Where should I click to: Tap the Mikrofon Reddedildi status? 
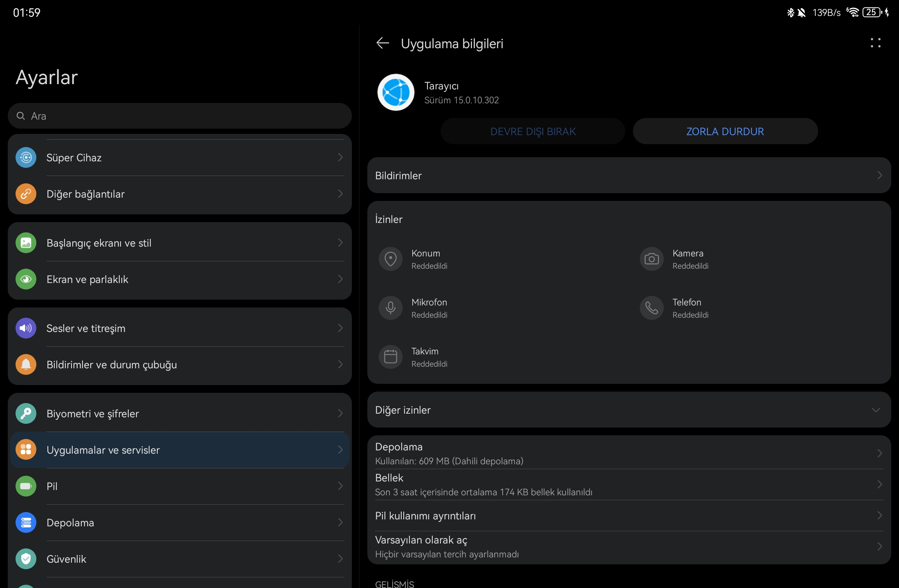tap(429, 315)
